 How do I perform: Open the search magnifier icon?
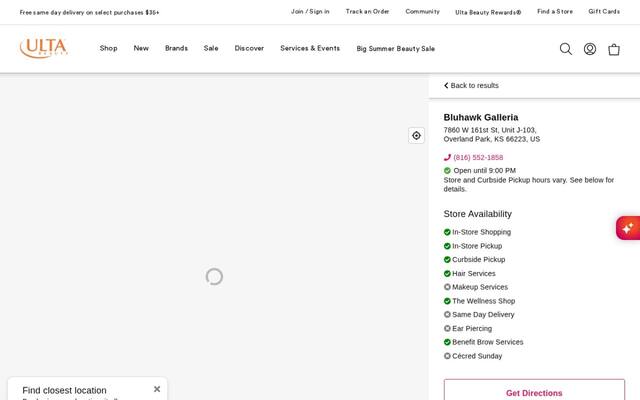(566, 49)
